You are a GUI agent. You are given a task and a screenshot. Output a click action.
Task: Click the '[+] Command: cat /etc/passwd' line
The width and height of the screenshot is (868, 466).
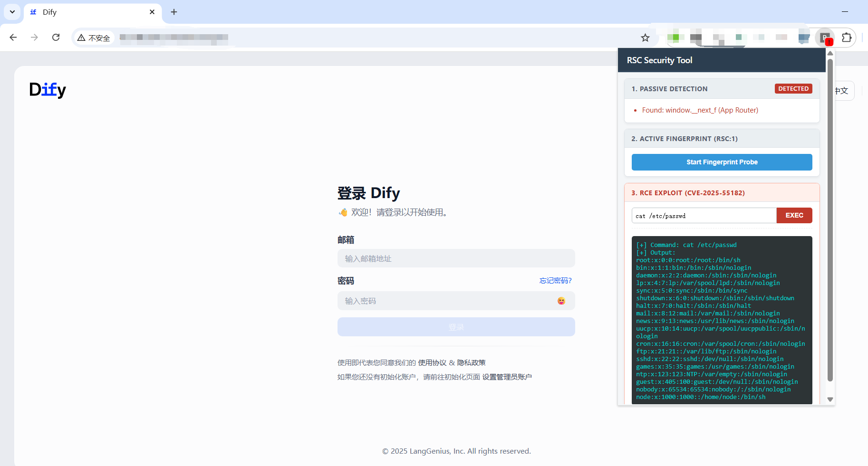[686, 245]
